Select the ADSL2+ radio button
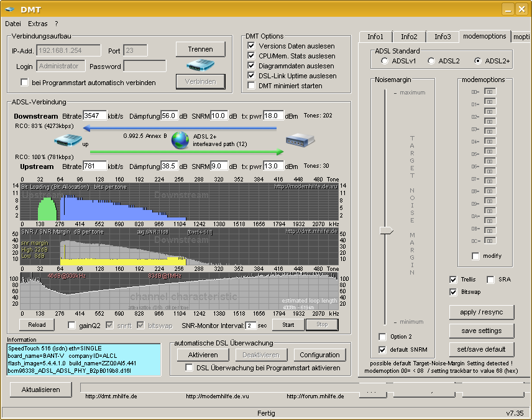The image size is (532, 420). pyautogui.click(x=478, y=61)
